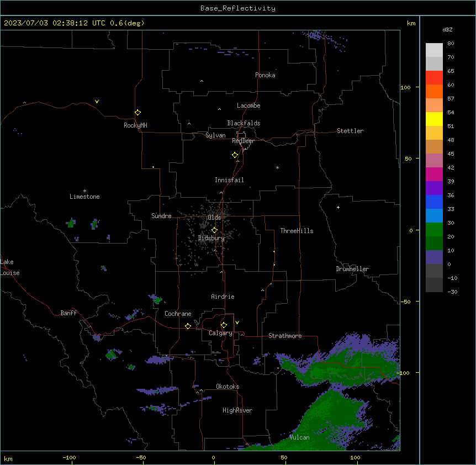Click the Sylvan label on the map

(215, 135)
